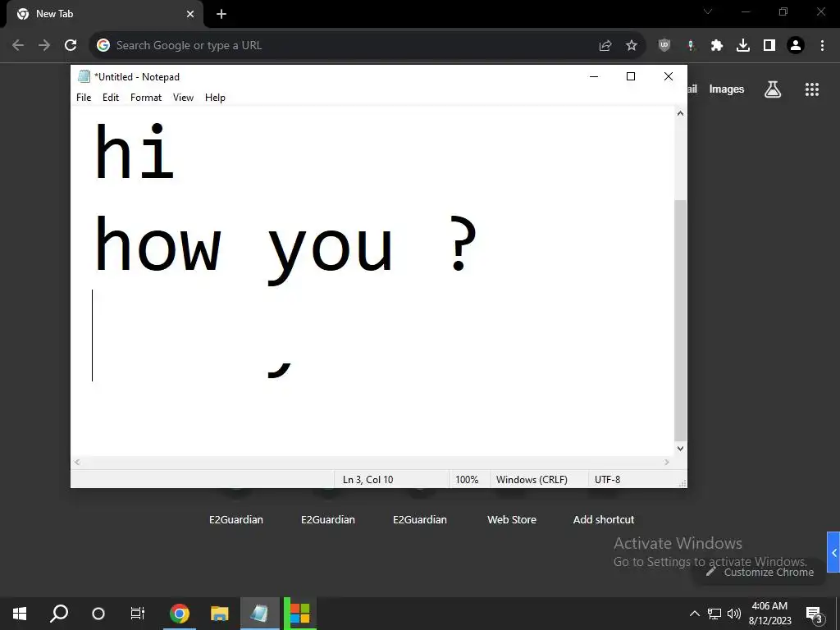This screenshot has height=630, width=840.
Task: Toggle Chrome side panel
Action: point(769,46)
